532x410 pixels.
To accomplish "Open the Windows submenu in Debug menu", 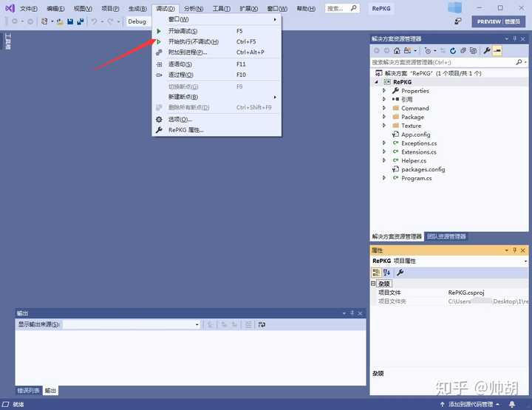I will (x=216, y=19).
